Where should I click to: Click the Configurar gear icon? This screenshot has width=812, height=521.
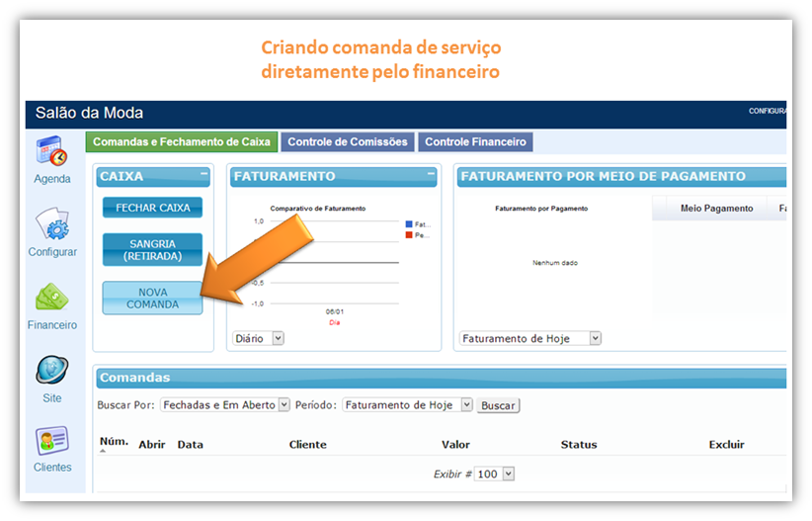point(51,224)
